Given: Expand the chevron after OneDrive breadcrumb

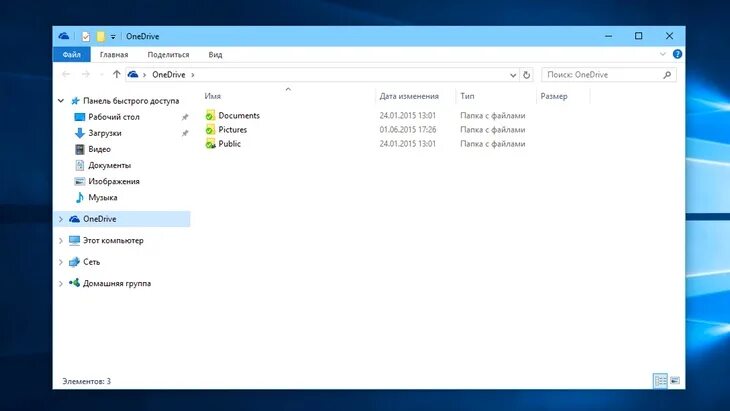Looking at the screenshot, I should pos(193,74).
